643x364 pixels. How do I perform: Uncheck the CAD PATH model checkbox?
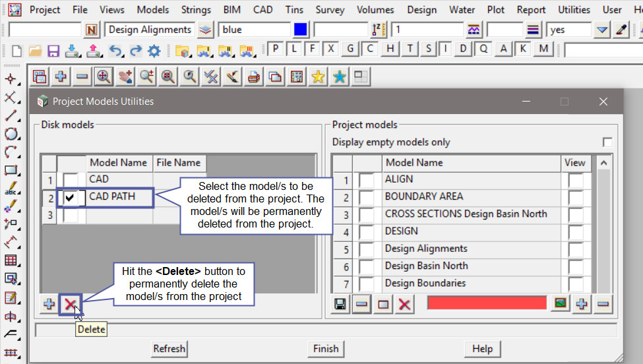70,197
